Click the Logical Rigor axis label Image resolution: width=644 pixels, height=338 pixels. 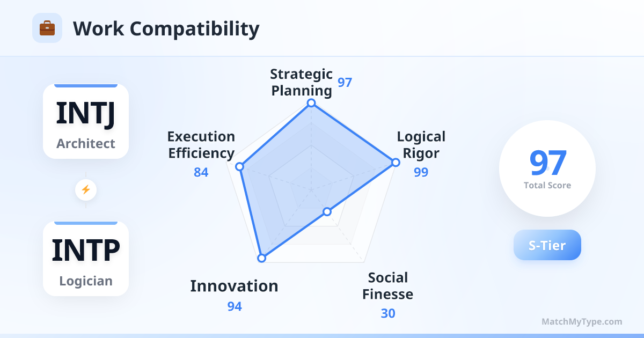421,145
